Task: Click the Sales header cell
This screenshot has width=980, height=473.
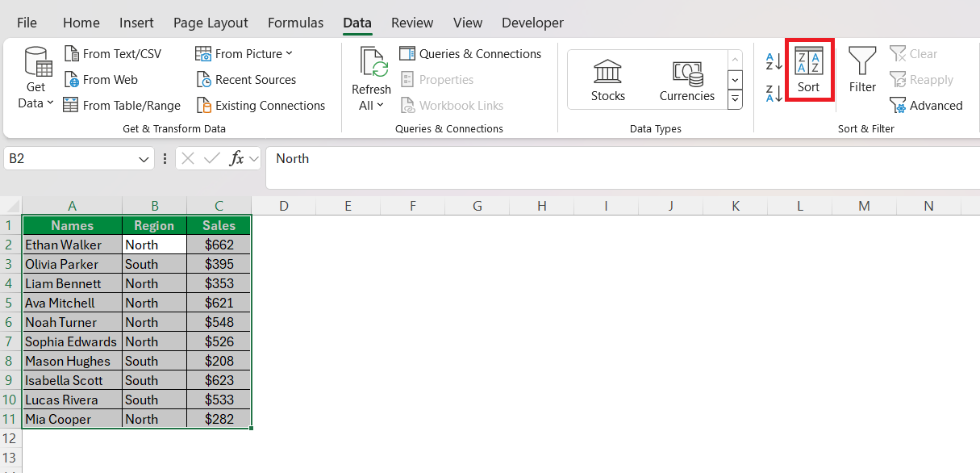Action: (x=219, y=225)
